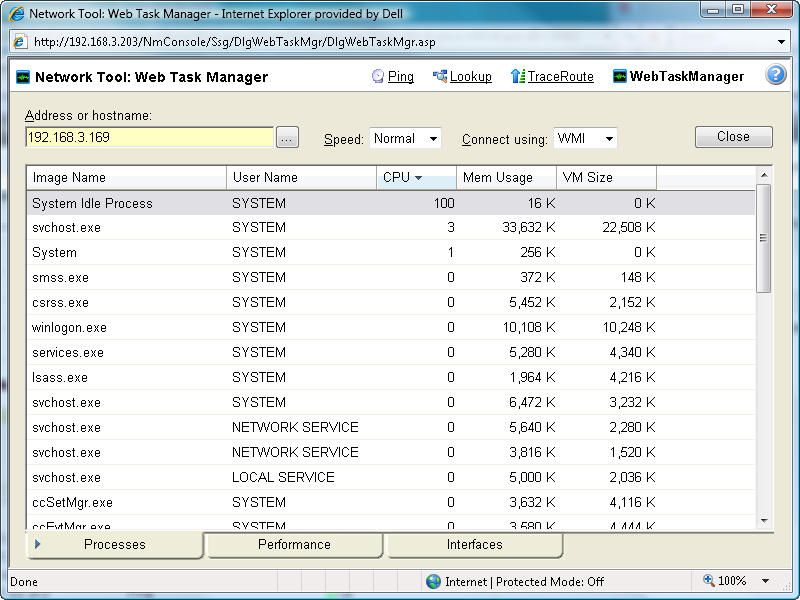Click the Network Tool header icon
Image resolution: width=800 pixels, height=600 pixels.
(22, 75)
